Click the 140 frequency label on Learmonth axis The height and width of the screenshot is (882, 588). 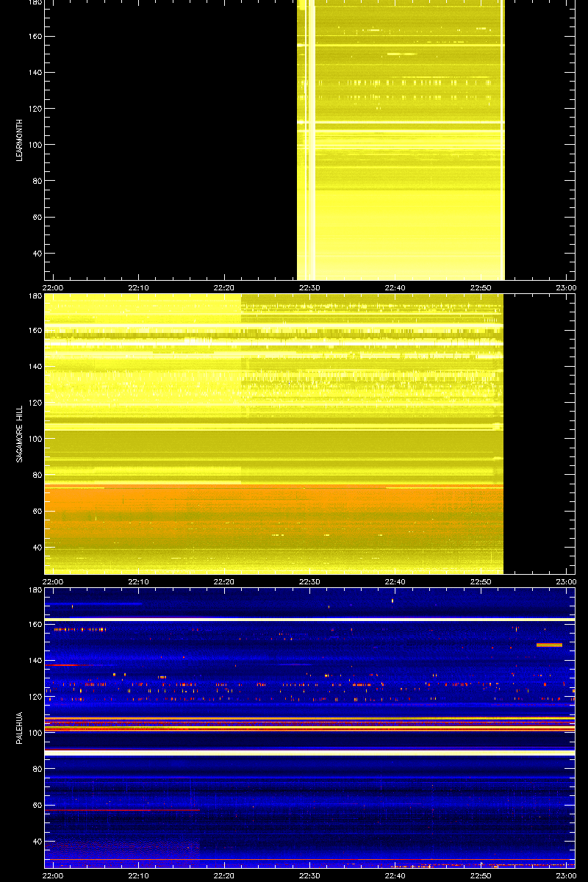pos(35,73)
